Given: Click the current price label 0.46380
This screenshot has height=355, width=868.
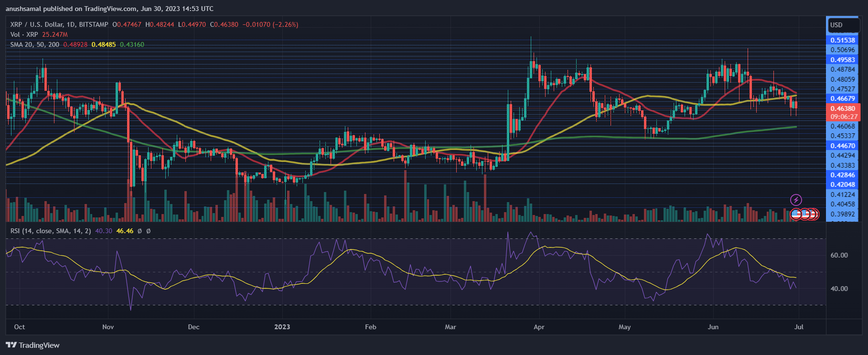Looking at the screenshot, I should pyautogui.click(x=843, y=108).
